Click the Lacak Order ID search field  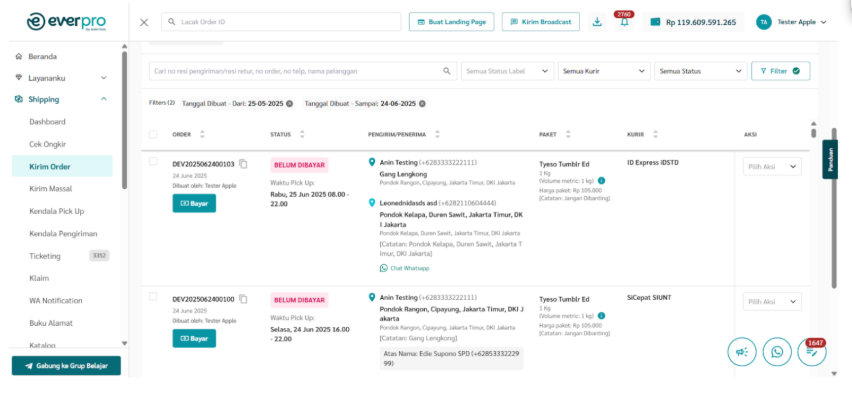point(281,22)
